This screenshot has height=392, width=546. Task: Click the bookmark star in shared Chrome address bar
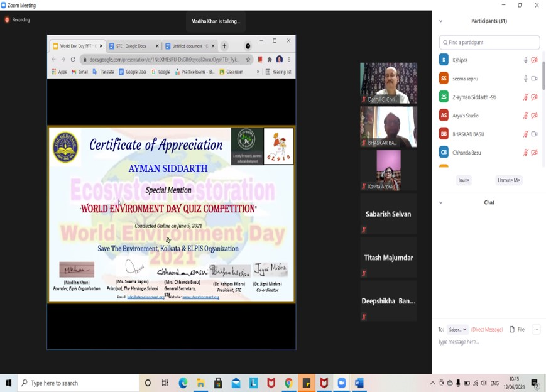point(248,60)
